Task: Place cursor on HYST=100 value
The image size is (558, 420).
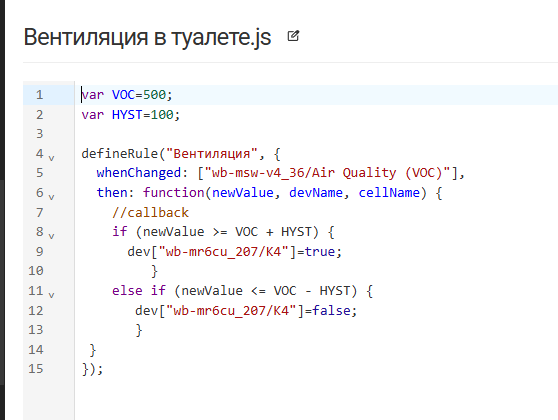Action: click(x=162, y=115)
